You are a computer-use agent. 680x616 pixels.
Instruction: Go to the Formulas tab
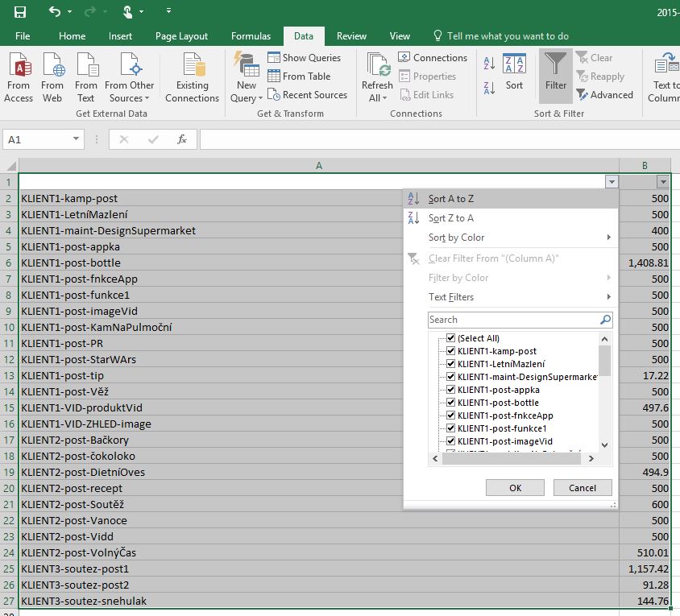251,36
